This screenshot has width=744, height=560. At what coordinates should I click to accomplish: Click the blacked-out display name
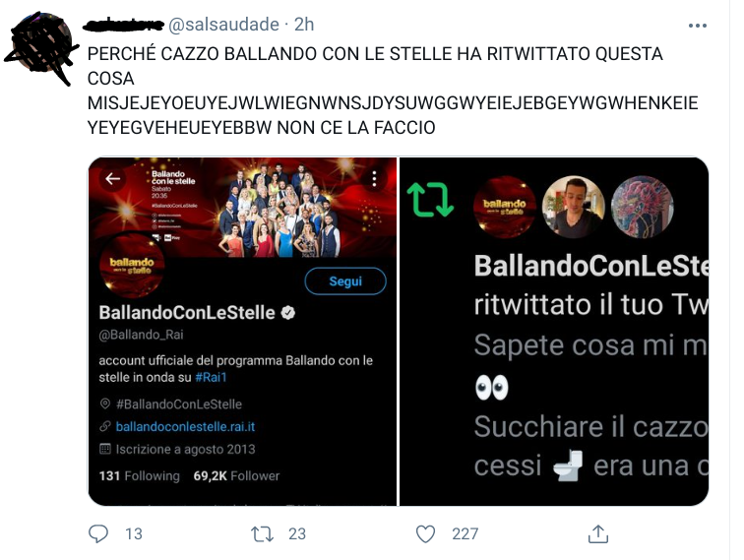(x=123, y=26)
